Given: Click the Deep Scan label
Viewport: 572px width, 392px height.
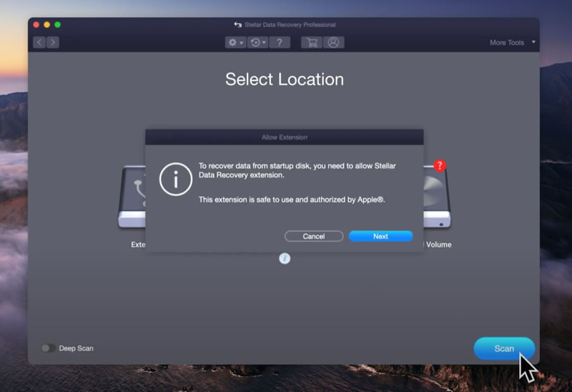Looking at the screenshot, I should [77, 348].
